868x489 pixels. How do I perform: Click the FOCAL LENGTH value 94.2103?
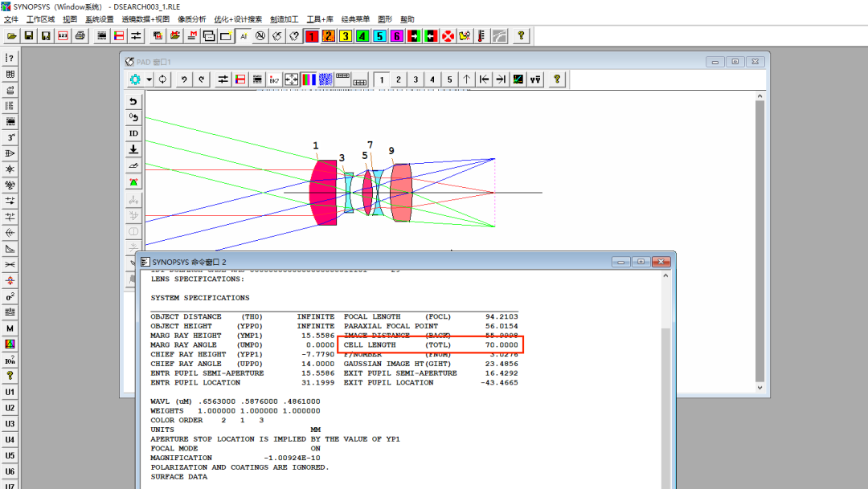[x=502, y=317]
